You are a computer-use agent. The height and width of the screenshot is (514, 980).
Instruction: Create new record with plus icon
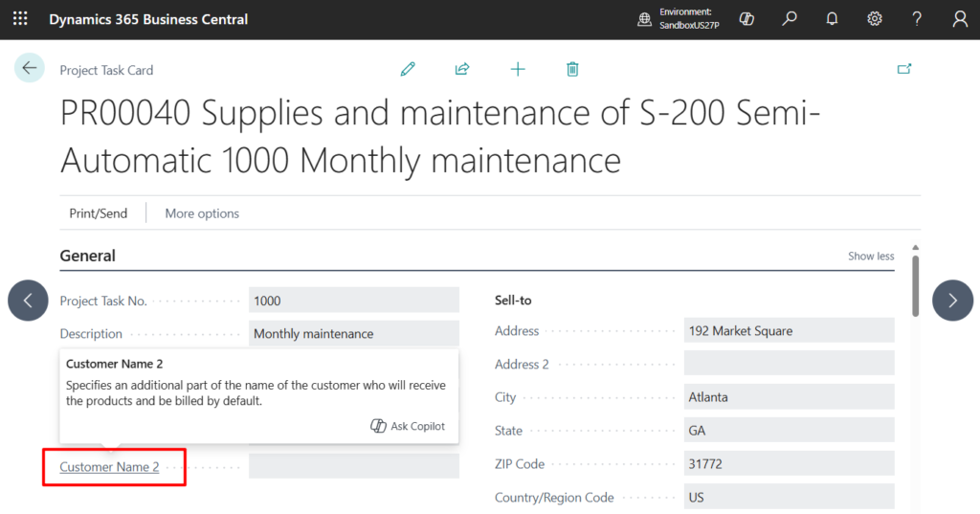coord(518,69)
